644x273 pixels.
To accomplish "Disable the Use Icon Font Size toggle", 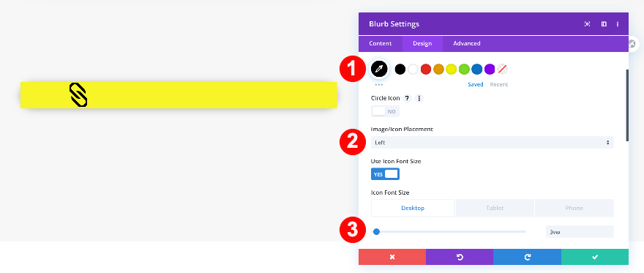I will click(x=385, y=174).
